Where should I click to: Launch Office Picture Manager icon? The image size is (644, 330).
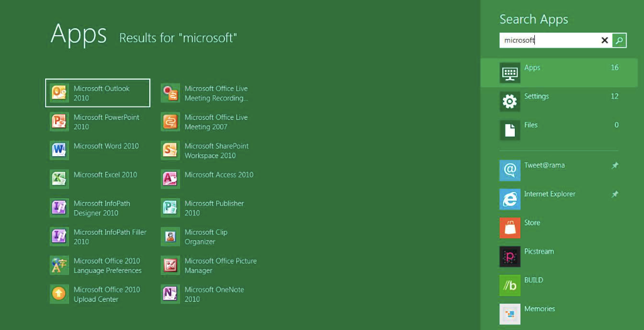170,265
